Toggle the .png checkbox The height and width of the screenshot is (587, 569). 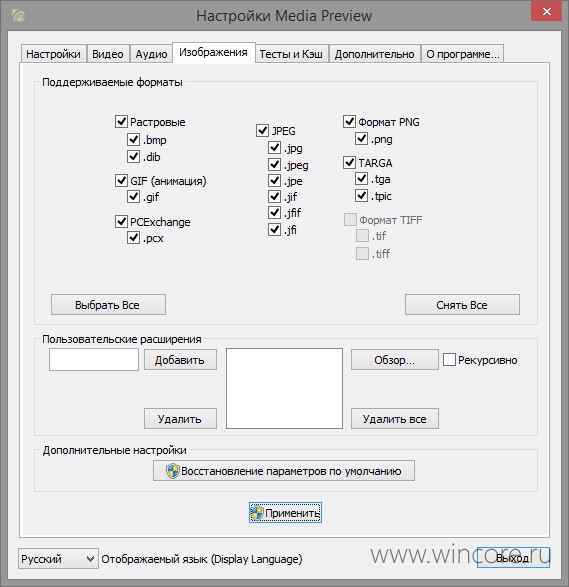click(361, 139)
